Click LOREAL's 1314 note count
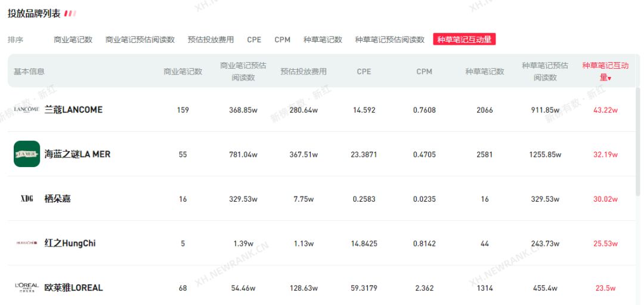This screenshot has width=644, height=305. (485, 288)
